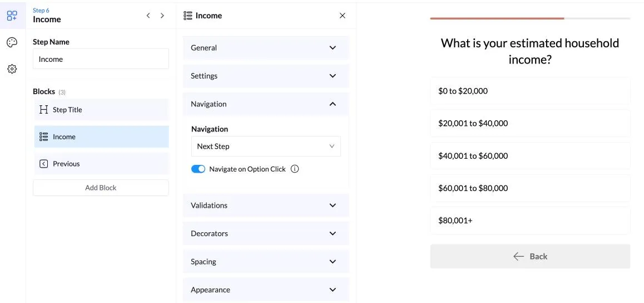Collapse the Navigation section
644x303 pixels.
click(x=266, y=104)
